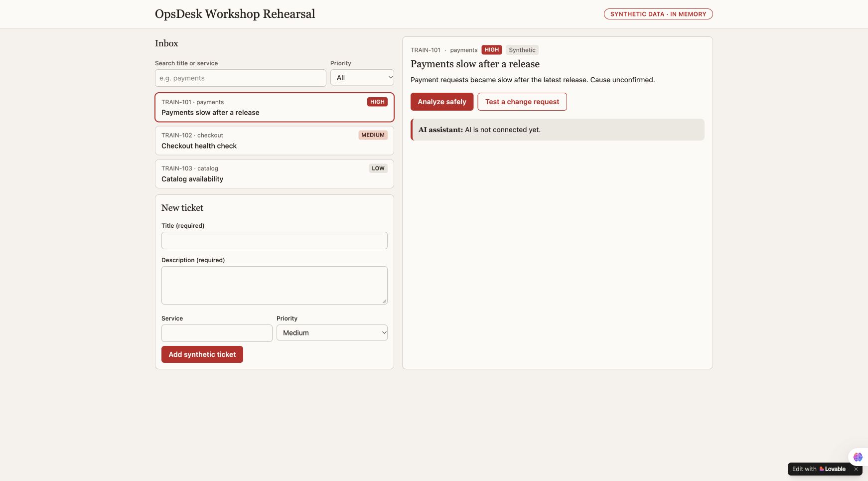The image size is (868, 481).
Task: Click the Payments slow after a release detail title
Action: coord(475,64)
